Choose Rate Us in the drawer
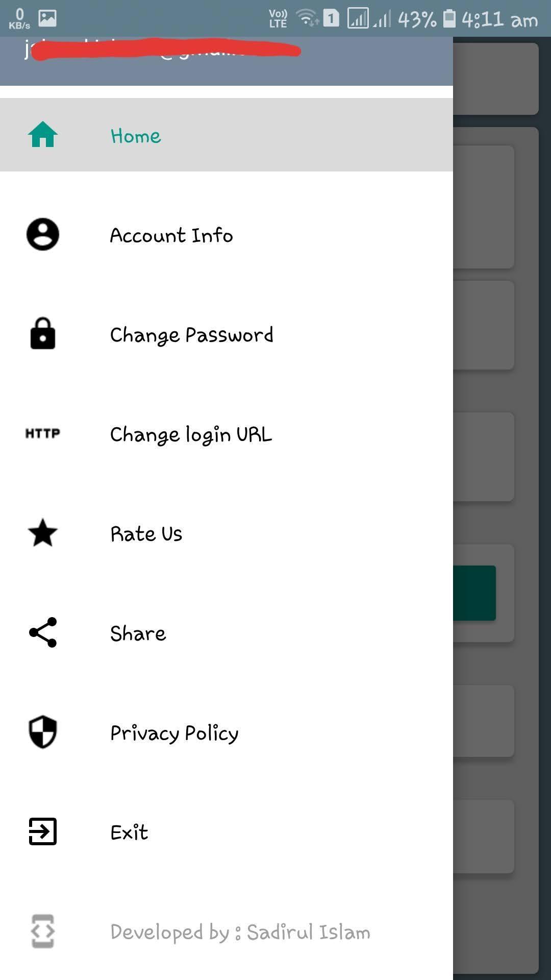551x980 pixels. click(x=227, y=533)
